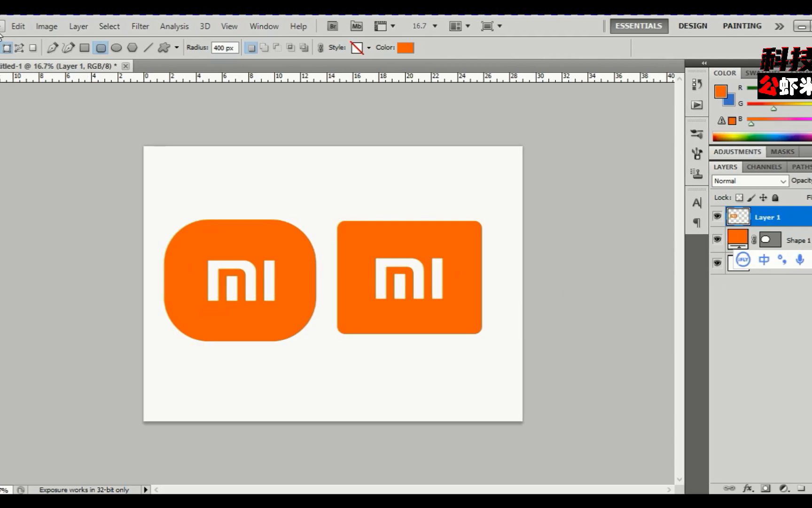This screenshot has height=508, width=812.
Task: Open the History panel icon
Action: pyautogui.click(x=697, y=85)
